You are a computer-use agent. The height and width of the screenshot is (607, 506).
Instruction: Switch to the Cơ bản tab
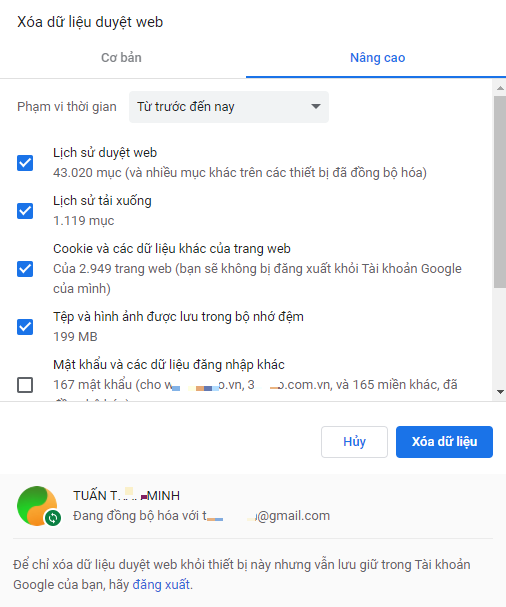[121, 58]
